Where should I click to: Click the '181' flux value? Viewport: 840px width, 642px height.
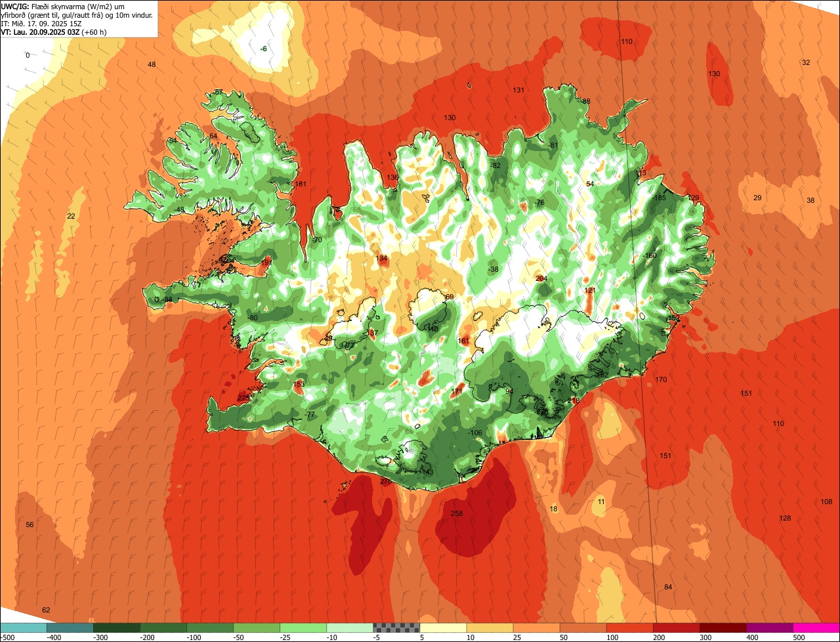point(301,184)
